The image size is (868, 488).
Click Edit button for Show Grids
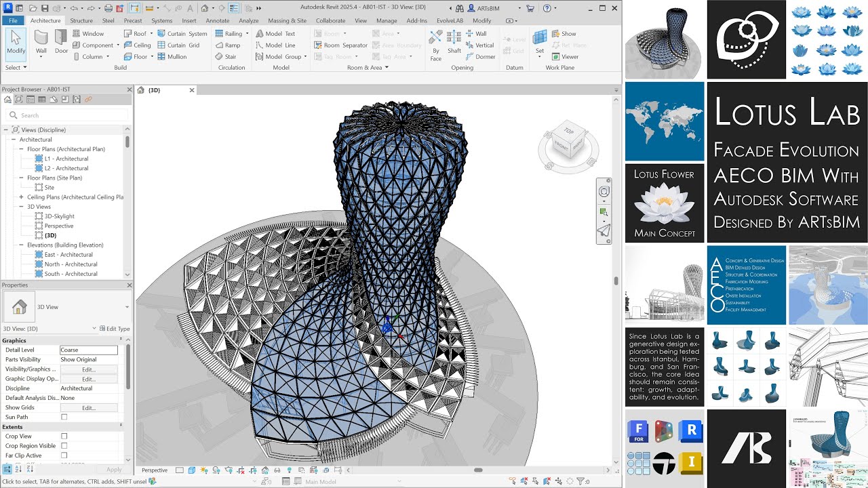click(89, 408)
